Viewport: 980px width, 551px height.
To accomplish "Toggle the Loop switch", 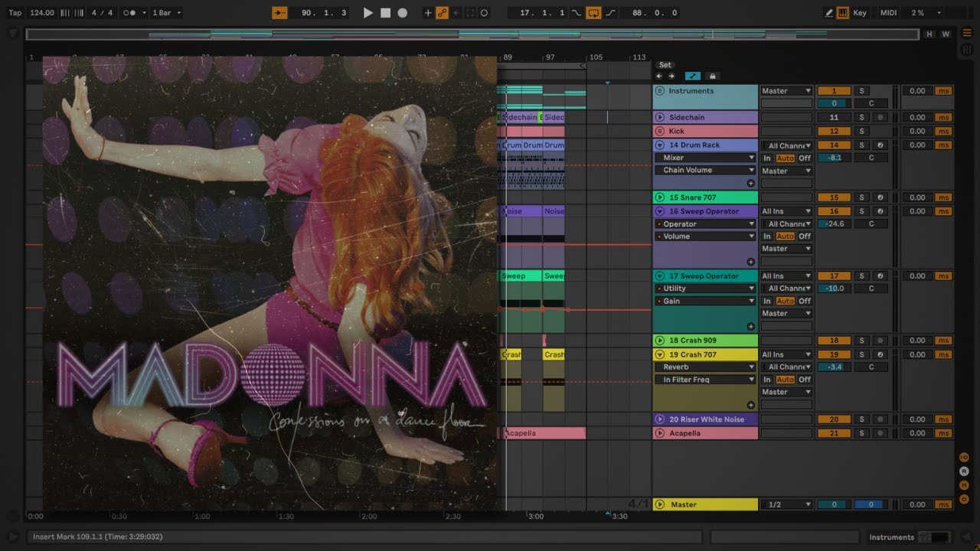I will point(593,13).
